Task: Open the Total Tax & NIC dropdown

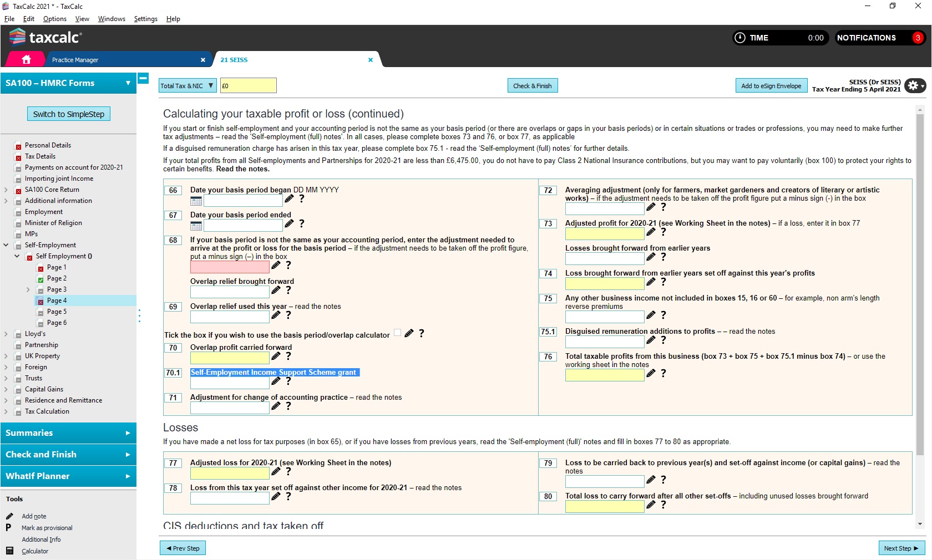Action: 187,86
